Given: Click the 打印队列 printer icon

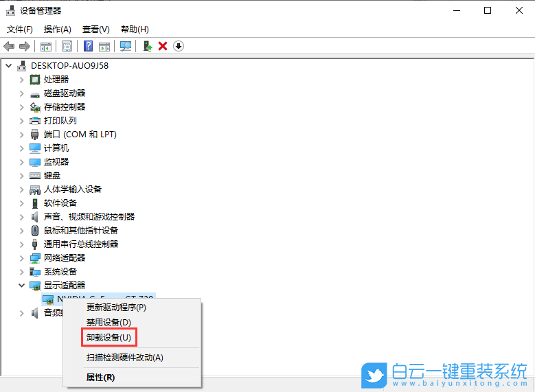Looking at the screenshot, I should (x=35, y=121).
